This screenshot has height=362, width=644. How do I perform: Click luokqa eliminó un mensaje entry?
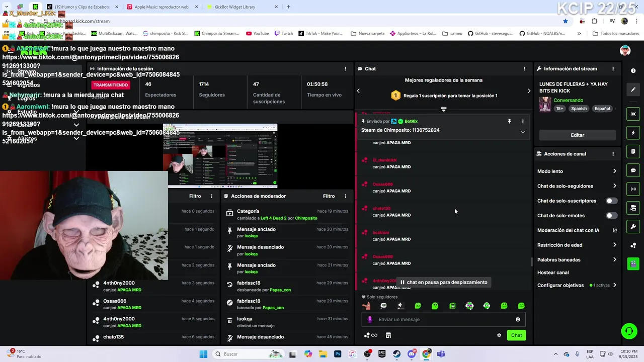coord(287,322)
